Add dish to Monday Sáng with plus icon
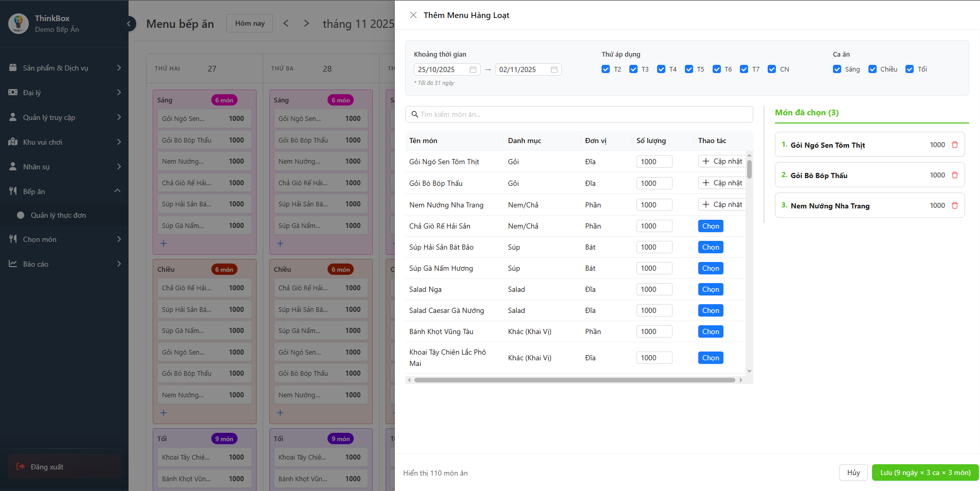The width and height of the screenshot is (980, 491). 164,243
